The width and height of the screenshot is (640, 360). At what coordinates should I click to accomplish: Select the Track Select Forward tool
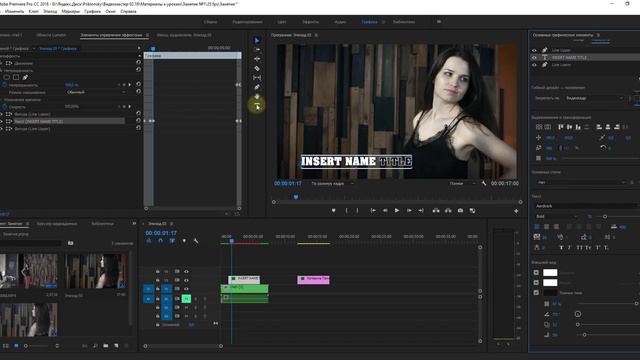point(257,49)
